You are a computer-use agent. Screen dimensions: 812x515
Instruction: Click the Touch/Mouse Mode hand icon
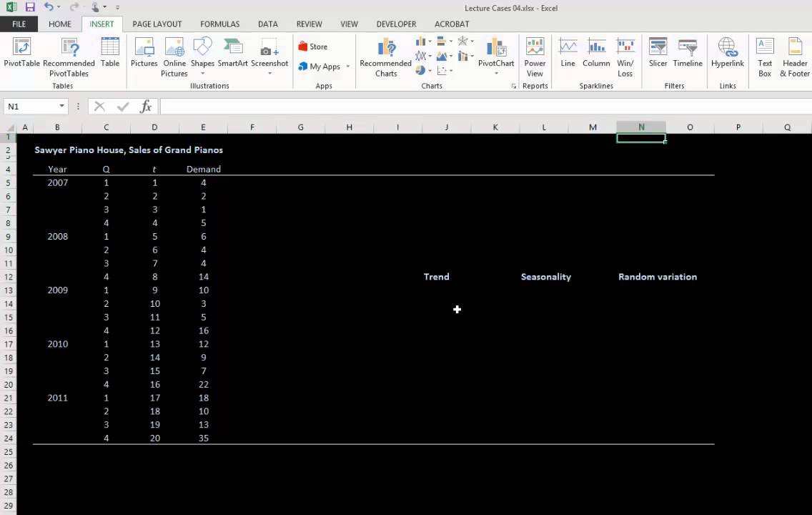[x=95, y=7]
